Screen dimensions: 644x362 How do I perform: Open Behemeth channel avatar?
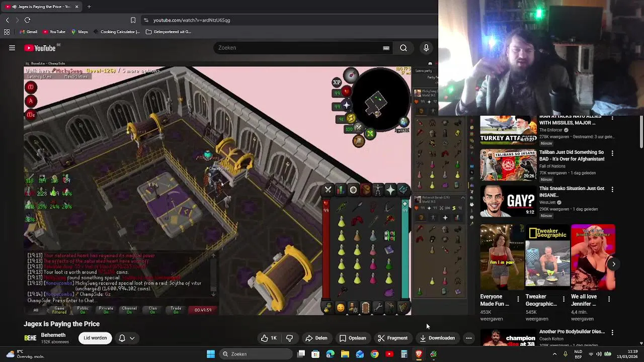30,338
